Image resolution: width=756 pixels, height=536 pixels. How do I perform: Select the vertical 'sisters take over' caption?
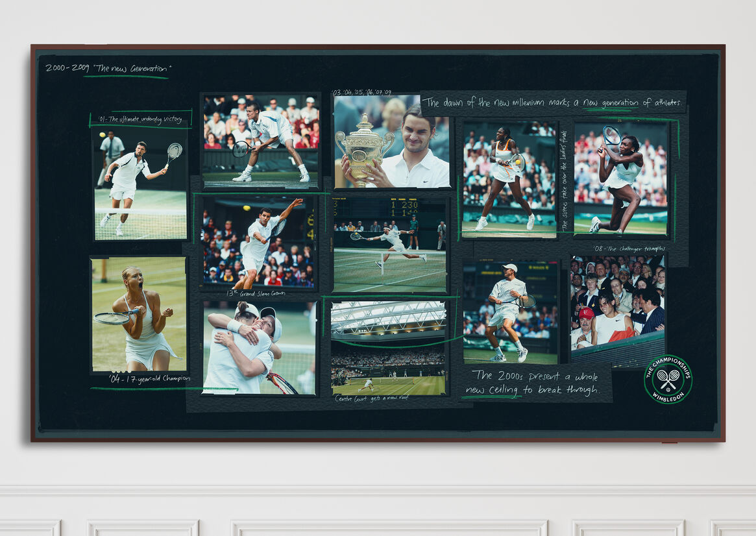click(x=564, y=180)
